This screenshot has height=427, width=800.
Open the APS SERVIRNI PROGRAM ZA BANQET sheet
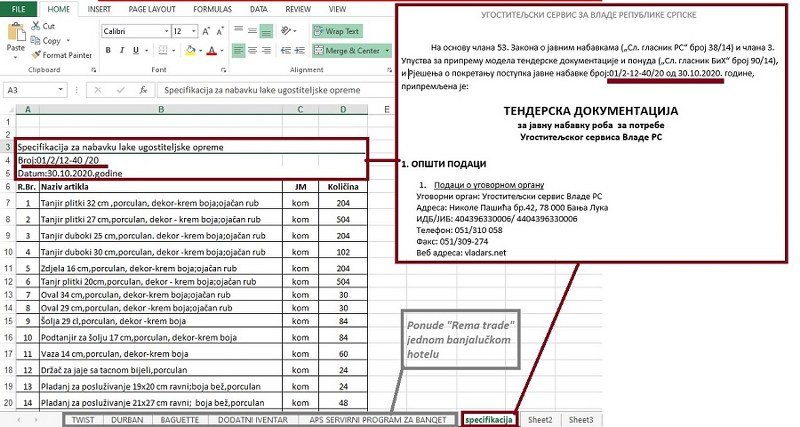click(378, 420)
